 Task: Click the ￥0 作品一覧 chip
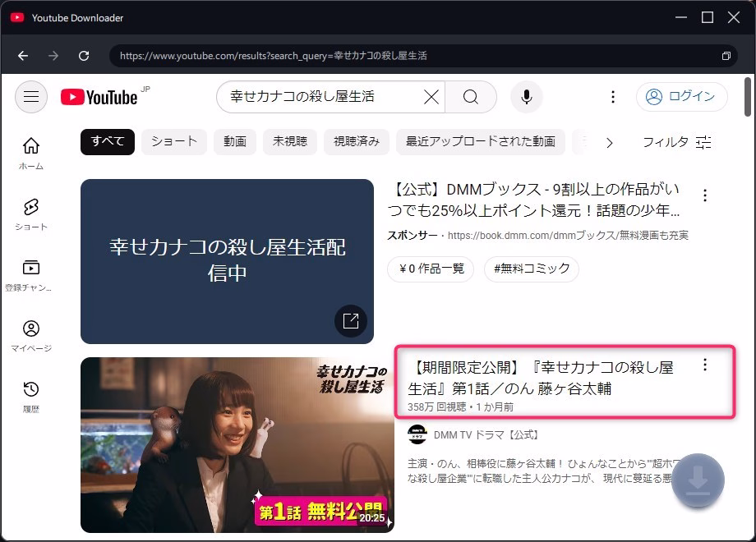[x=431, y=269]
